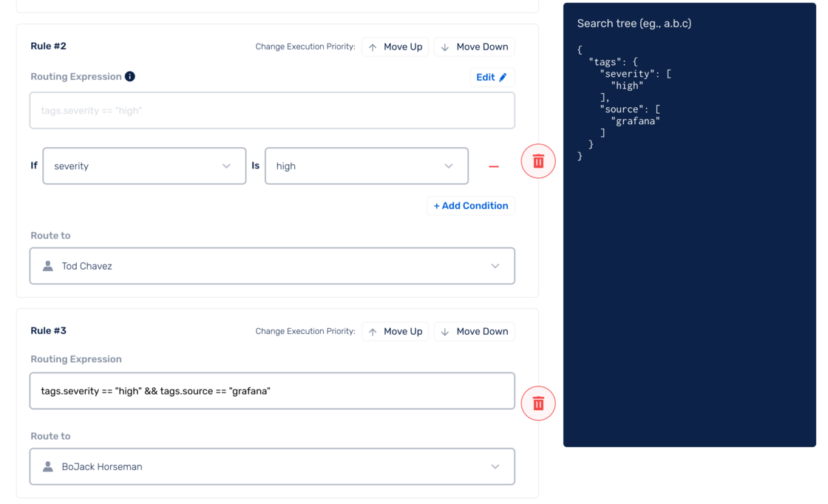The height and width of the screenshot is (504, 828).
Task: Open the BoJack Horseman Route to dropdown
Action: point(272,466)
